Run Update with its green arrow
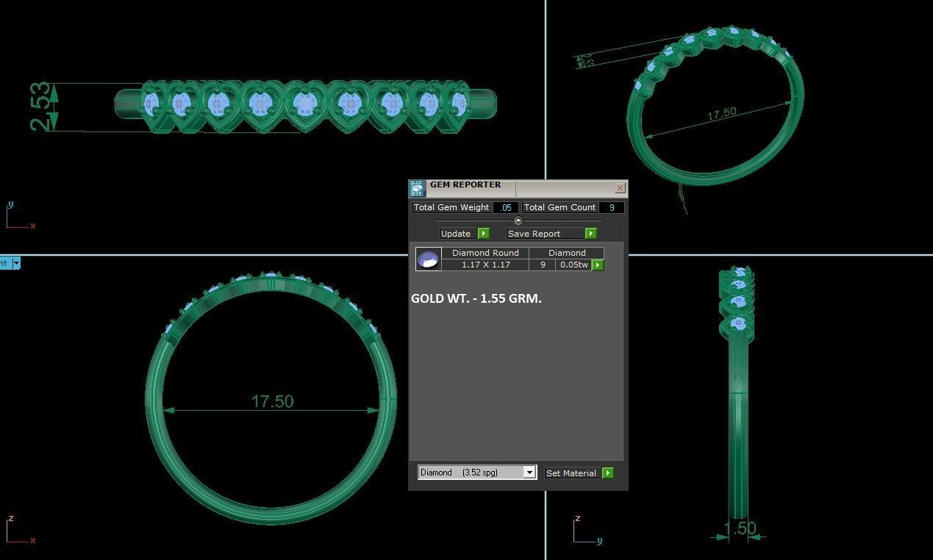 483,233
